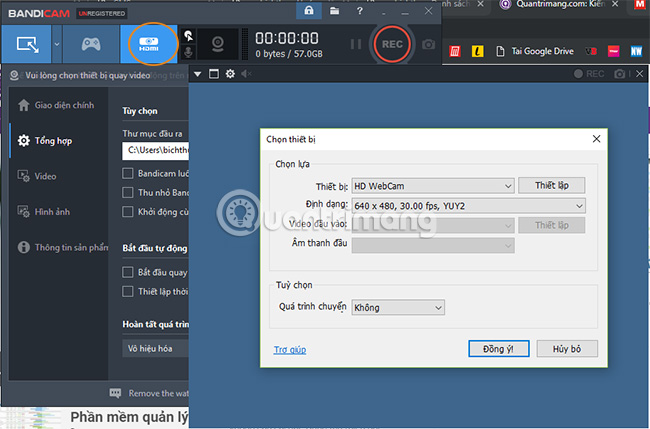This screenshot has width=650, height=429.
Task: Open the Âm thanh đầu dropdown
Action: pos(433,245)
